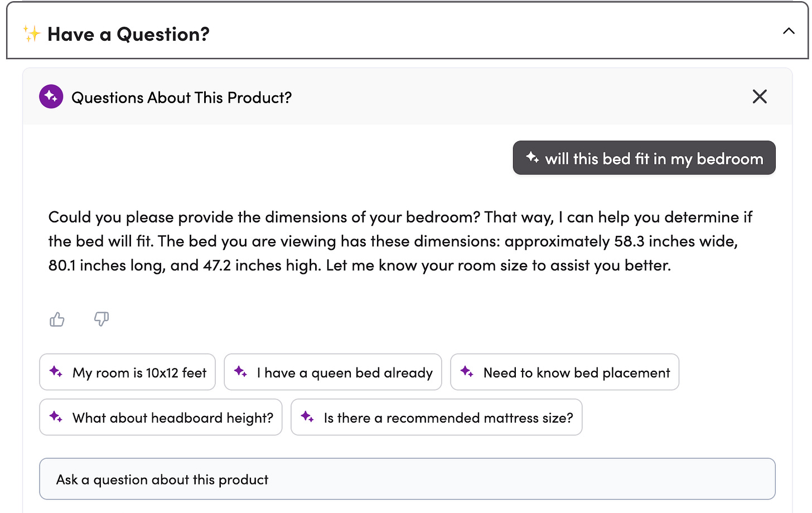Click the yellow sparkles beside Have a Question
The height and width of the screenshot is (513, 812).
point(32,34)
